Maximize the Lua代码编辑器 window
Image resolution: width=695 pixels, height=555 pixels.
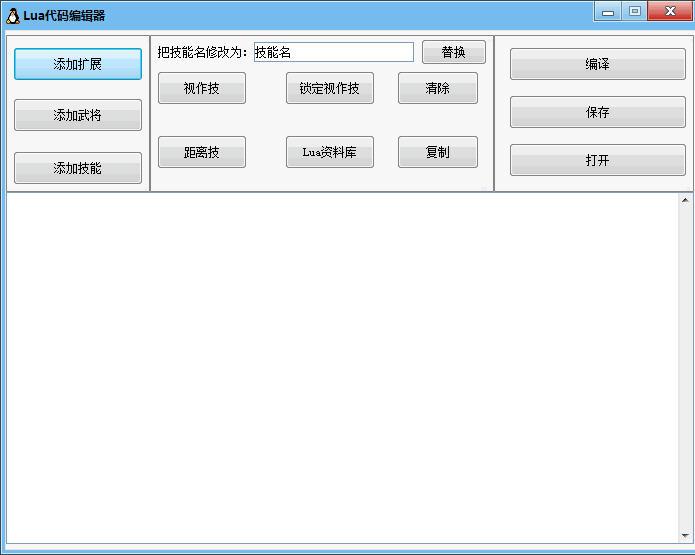click(634, 12)
